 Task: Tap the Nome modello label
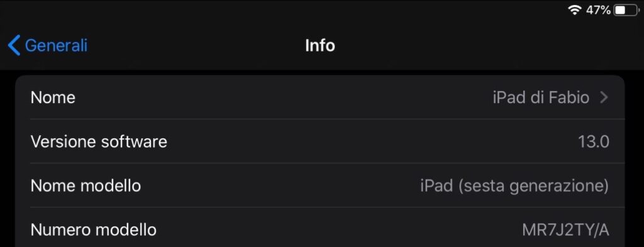pyautogui.click(x=86, y=186)
